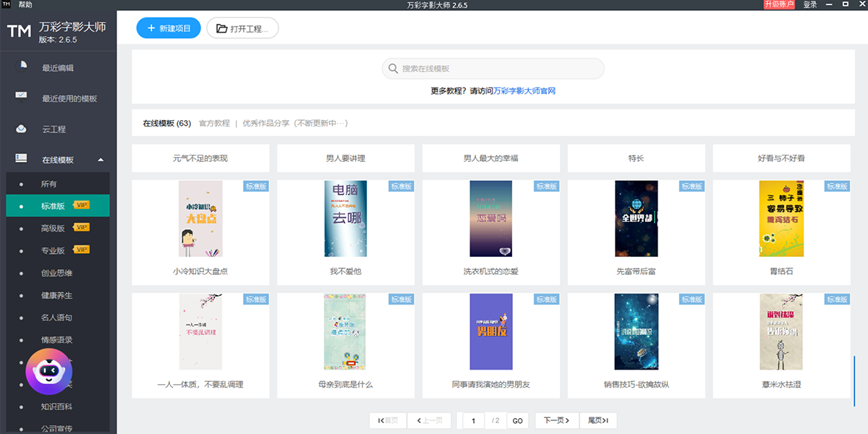Click the floating robot assistant icon

[x=49, y=371]
